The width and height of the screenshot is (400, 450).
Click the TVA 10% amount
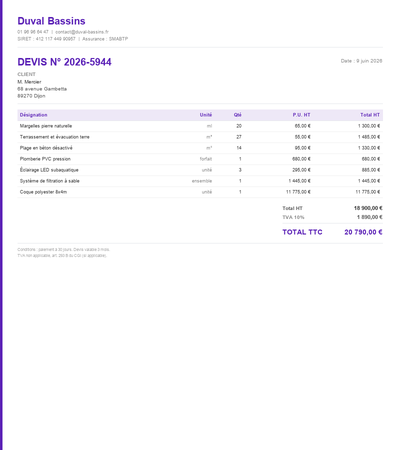click(x=370, y=217)
